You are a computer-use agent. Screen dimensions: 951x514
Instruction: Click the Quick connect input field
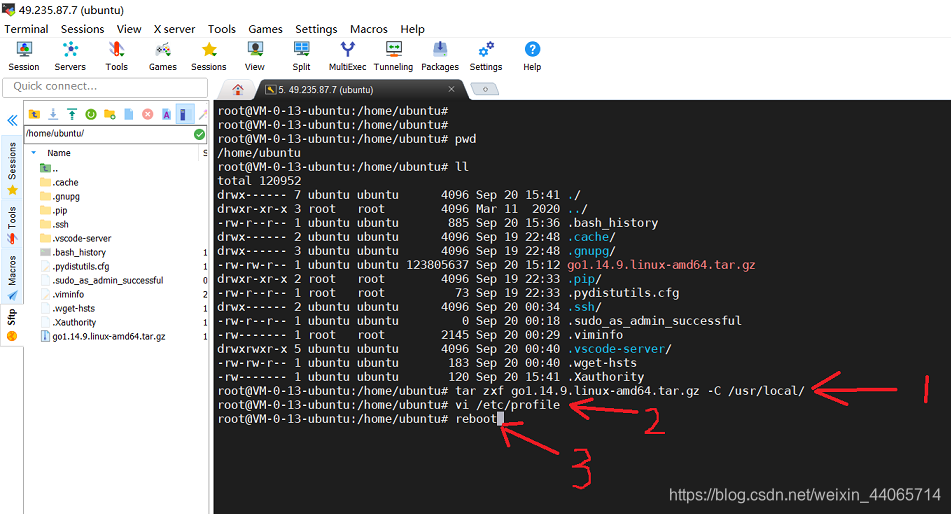pos(105,87)
